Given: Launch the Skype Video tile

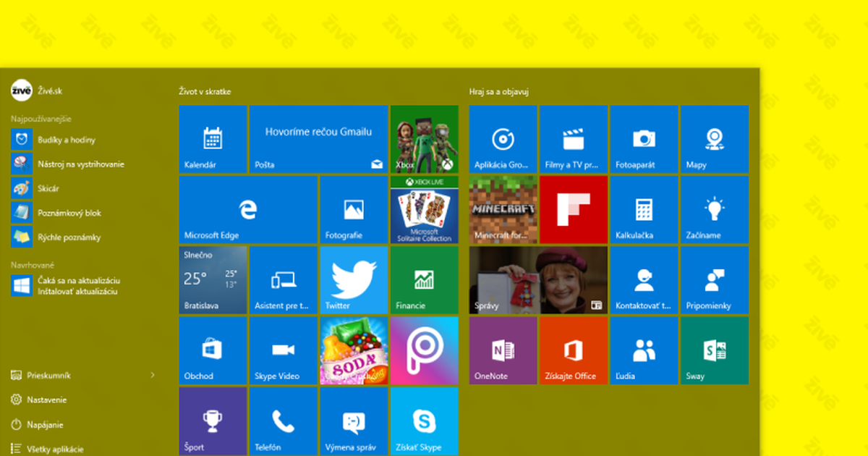Looking at the screenshot, I should (283, 350).
